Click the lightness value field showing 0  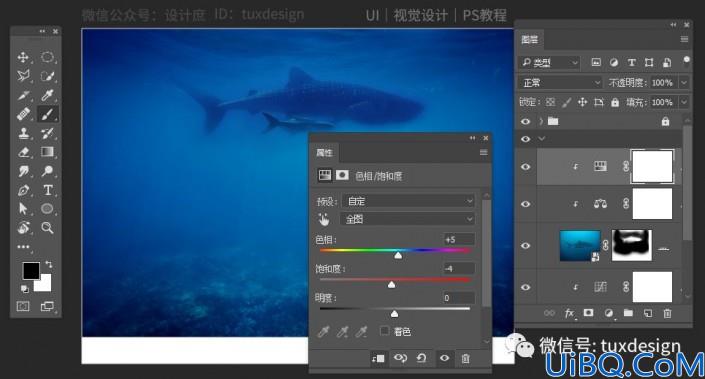pyautogui.click(x=459, y=298)
